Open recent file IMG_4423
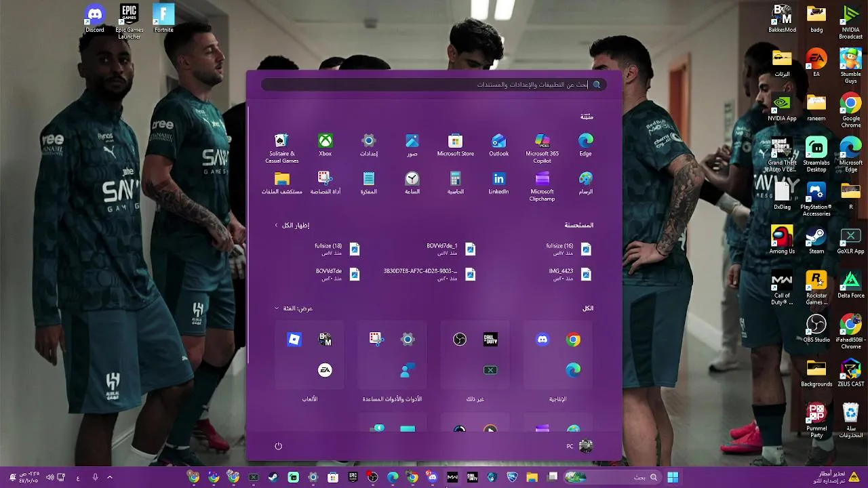This screenshot has height=488, width=868. coord(570,274)
